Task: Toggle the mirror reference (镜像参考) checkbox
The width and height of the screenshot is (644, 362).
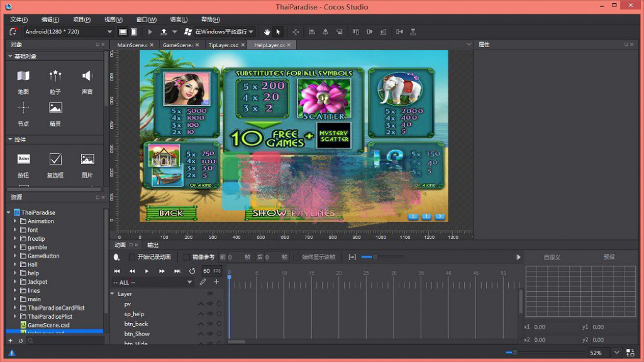Action: coord(187,257)
